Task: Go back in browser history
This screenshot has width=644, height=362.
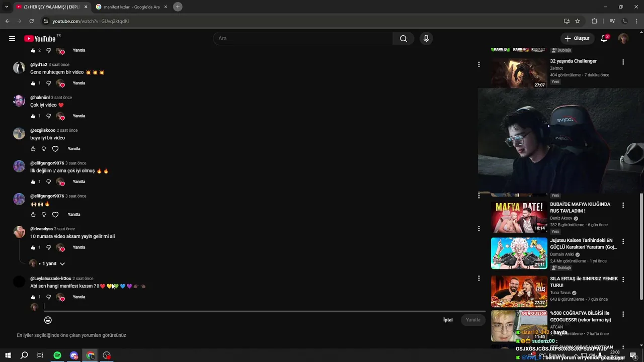Action: (7, 21)
